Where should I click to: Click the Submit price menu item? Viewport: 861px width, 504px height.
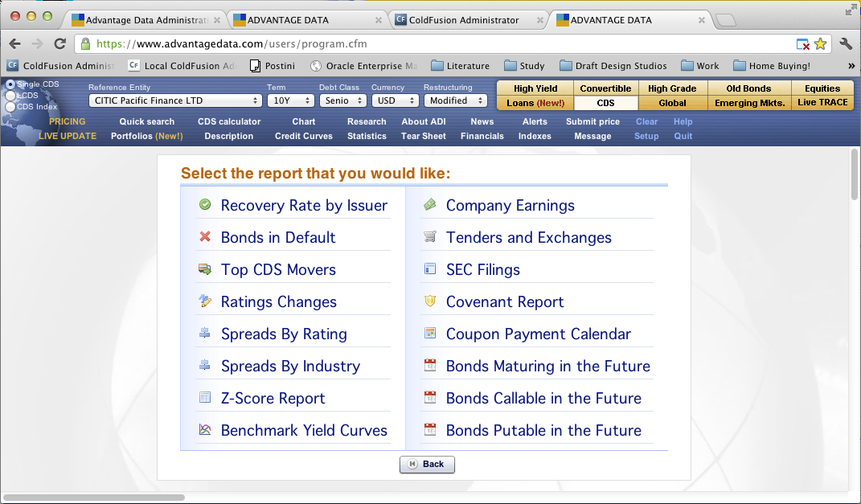593,121
